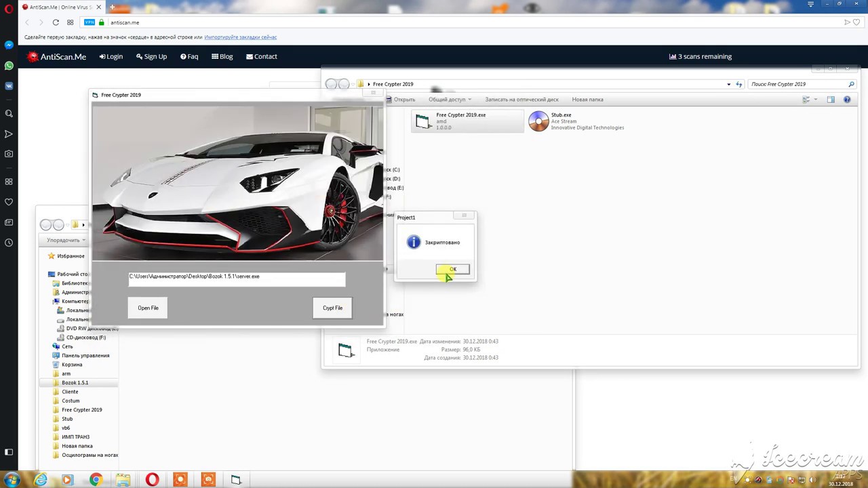
Task: Open VK in Opera sidebar
Action: click(9, 86)
